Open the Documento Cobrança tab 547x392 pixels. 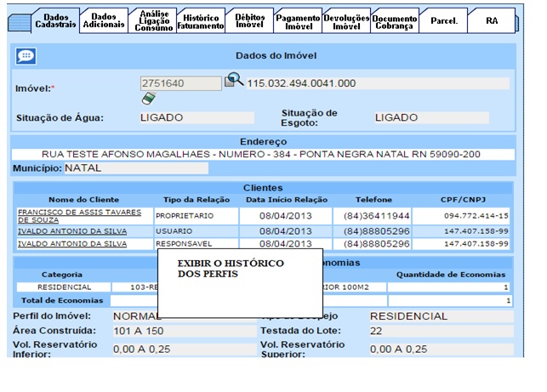(395, 21)
